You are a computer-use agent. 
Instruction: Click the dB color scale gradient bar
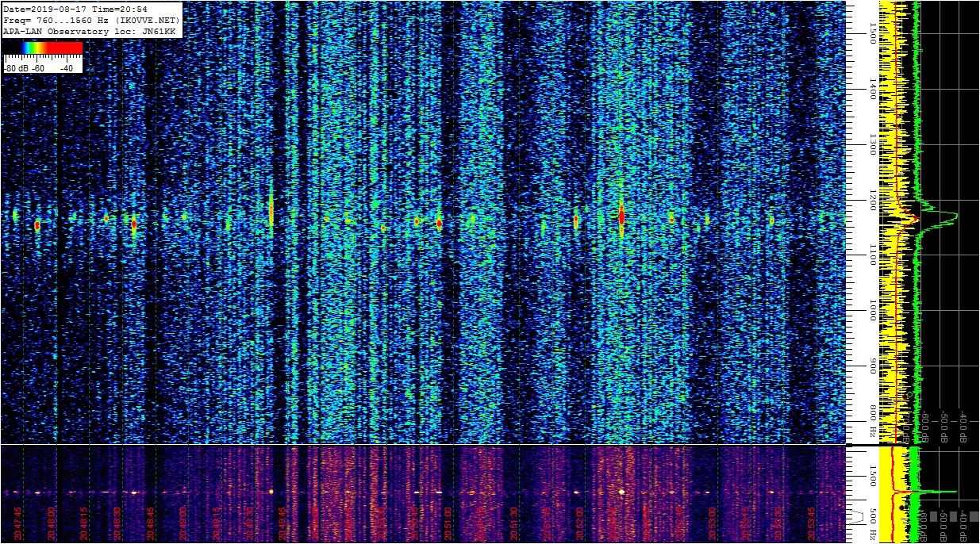pos(43,48)
